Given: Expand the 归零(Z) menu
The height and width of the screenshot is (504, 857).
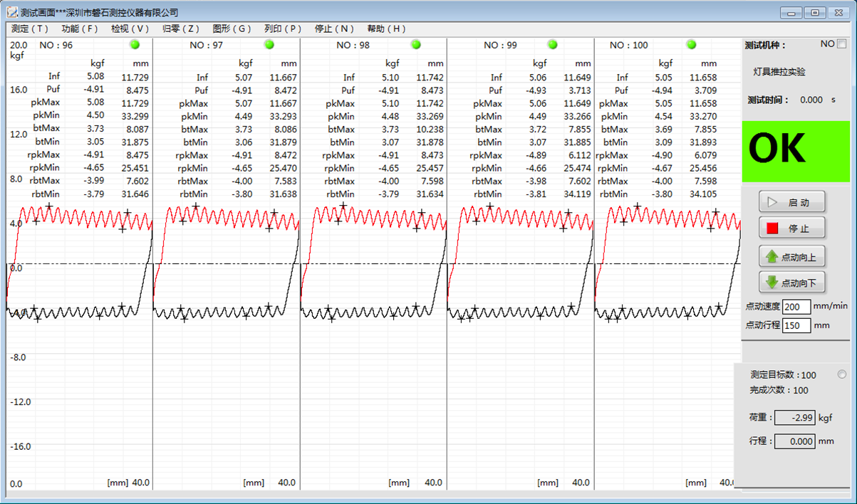Looking at the screenshot, I should [x=181, y=28].
